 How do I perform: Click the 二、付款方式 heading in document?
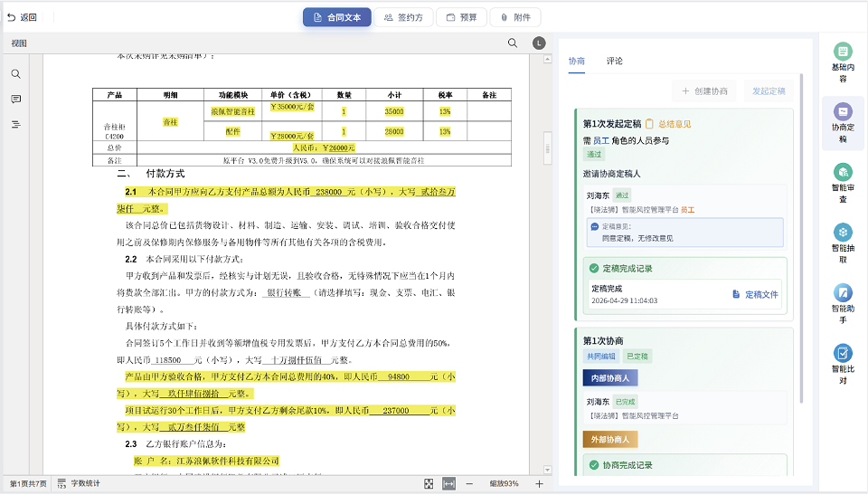pyautogui.click(x=151, y=174)
